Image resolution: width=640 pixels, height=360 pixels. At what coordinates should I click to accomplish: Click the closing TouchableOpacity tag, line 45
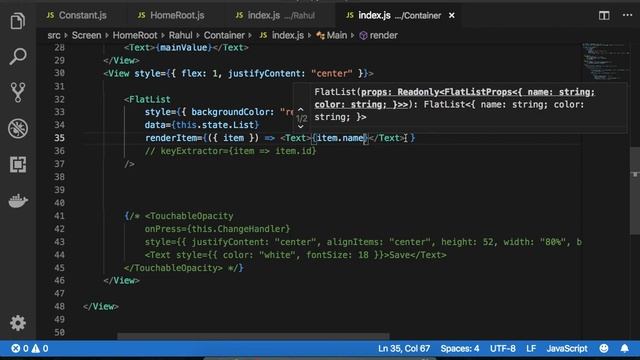[173, 268]
